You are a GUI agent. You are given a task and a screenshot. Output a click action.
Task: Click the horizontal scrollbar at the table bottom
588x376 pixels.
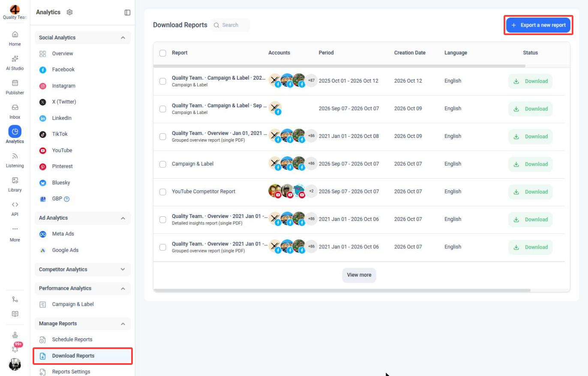pyautogui.click(x=342, y=290)
